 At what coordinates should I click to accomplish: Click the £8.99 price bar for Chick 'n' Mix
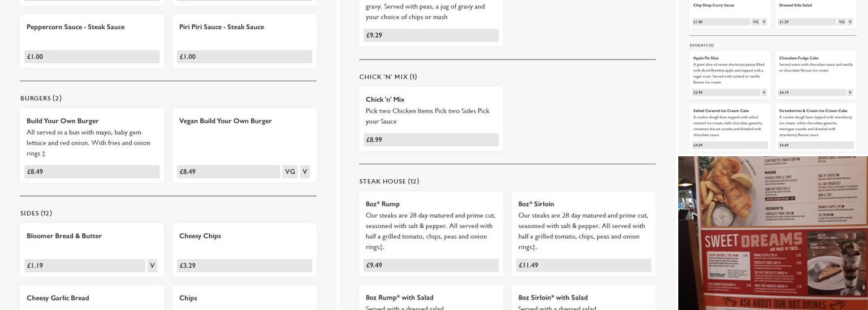pos(431,140)
